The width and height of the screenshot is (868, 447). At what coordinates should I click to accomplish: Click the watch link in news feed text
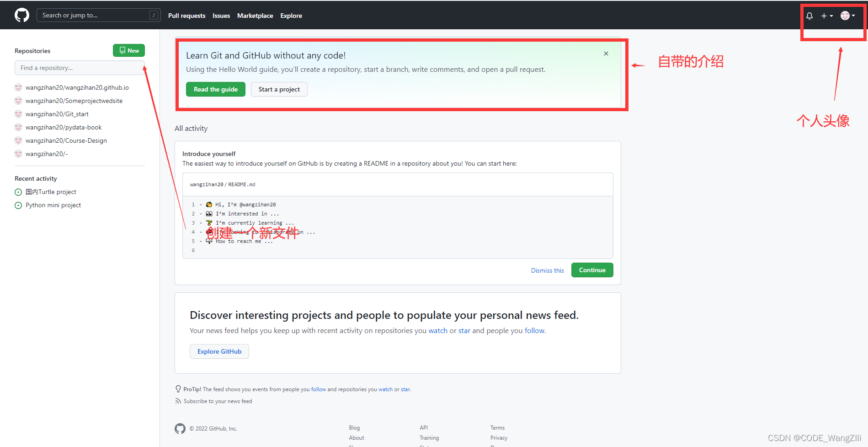tap(438, 330)
